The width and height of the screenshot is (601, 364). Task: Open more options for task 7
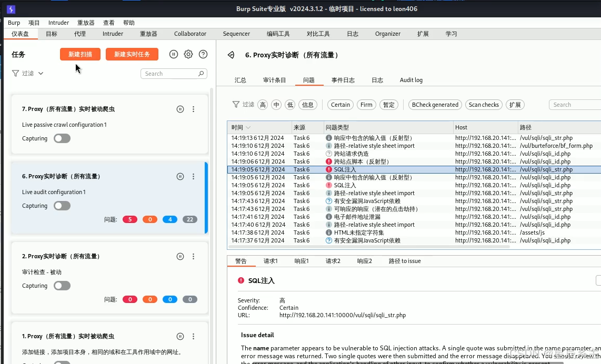coord(194,109)
